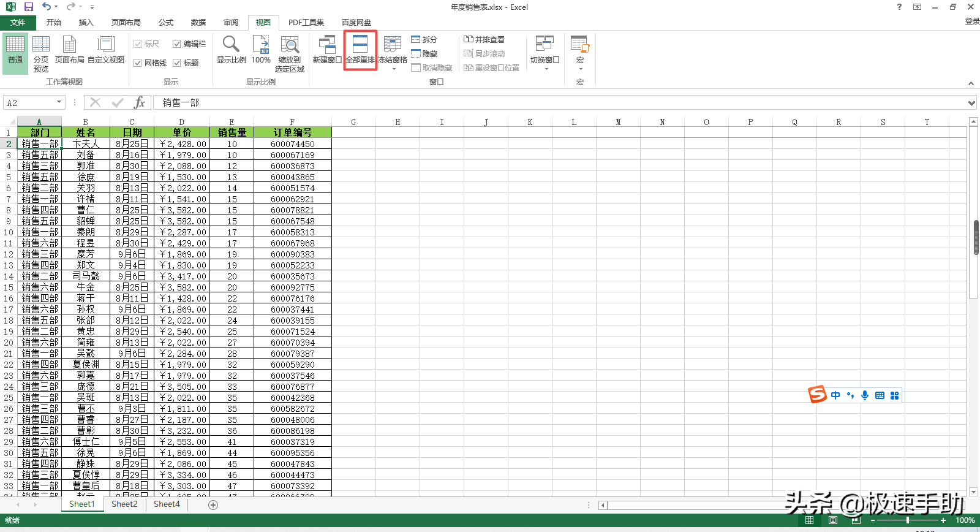Open the 公式 (Formulas) tab
Viewport: 980px width, 532px height.
[x=166, y=22]
